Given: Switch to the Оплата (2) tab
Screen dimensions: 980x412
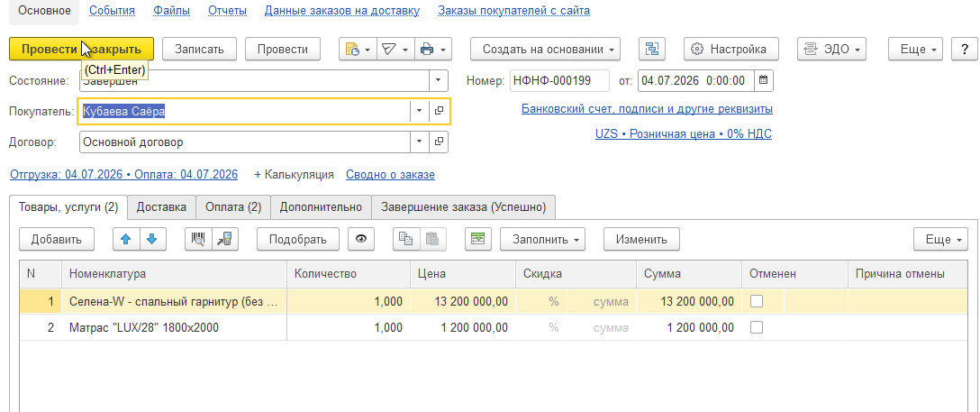Looking at the screenshot, I should (x=233, y=207).
